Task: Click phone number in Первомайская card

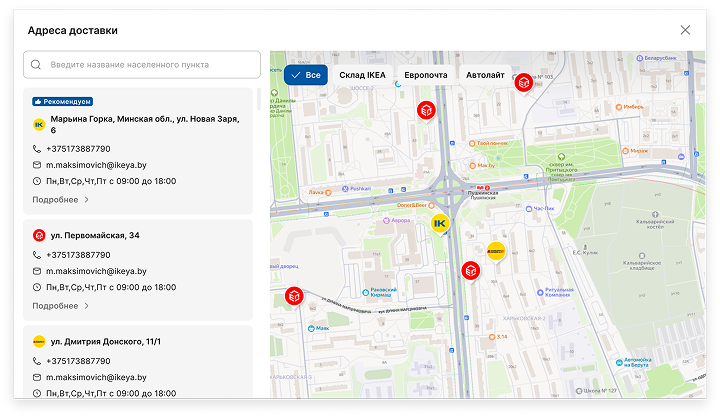Action: click(78, 255)
